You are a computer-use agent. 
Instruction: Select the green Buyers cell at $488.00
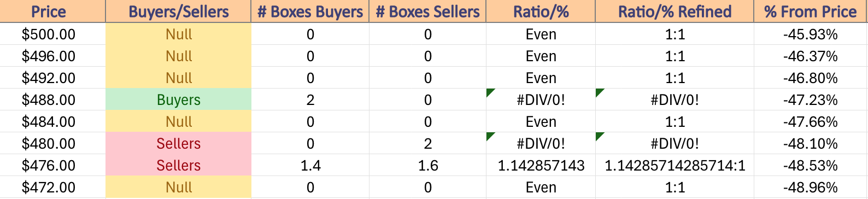(178, 99)
